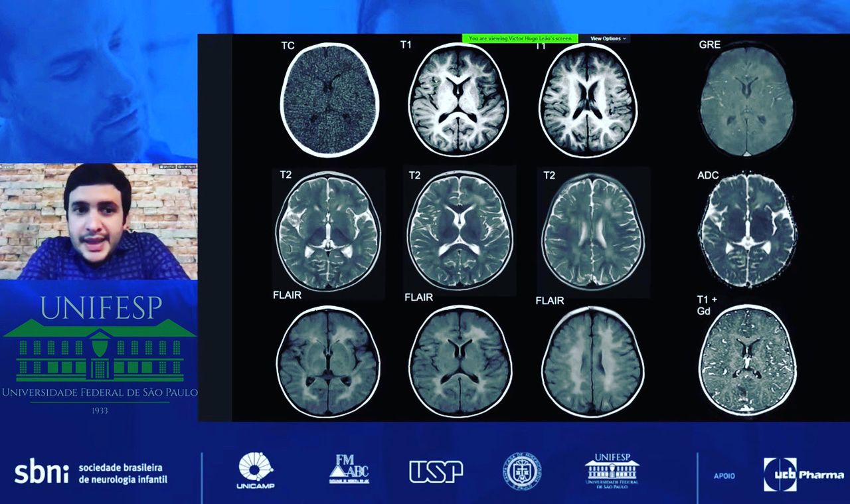This screenshot has height=504, width=850.
Task: Click the middle FLAIR scan image
Action: [460, 362]
